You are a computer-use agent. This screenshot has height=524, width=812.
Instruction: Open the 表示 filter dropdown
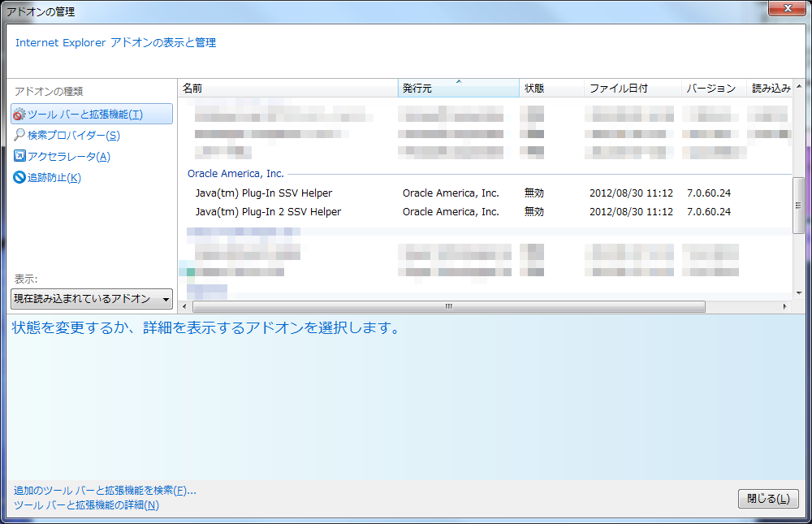click(x=92, y=299)
